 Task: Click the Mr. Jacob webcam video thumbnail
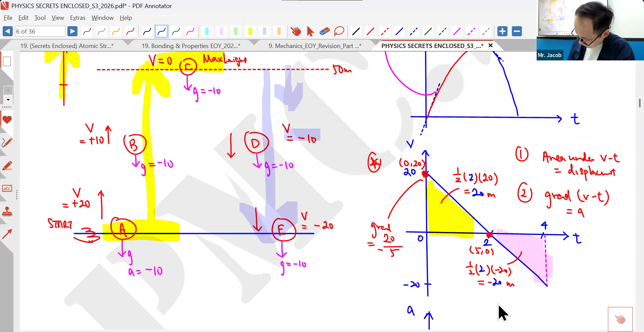[590, 30]
